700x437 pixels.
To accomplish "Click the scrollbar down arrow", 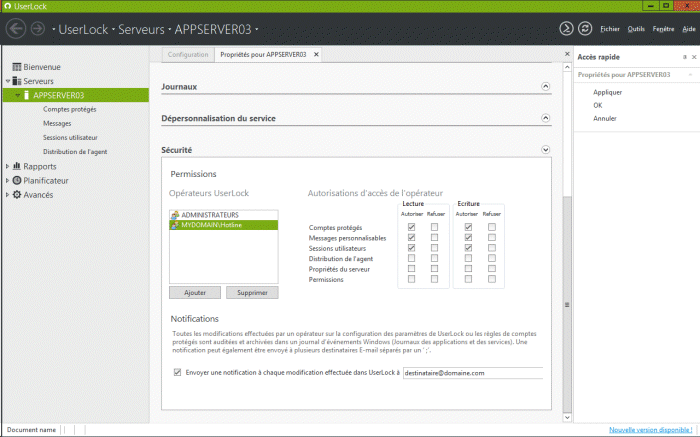I will (567, 417).
